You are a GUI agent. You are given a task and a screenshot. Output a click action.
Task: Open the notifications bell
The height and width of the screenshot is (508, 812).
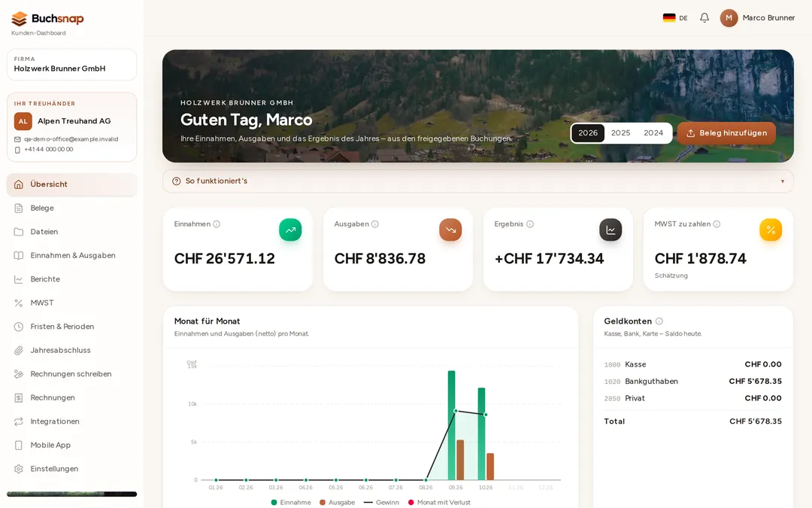coord(704,17)
